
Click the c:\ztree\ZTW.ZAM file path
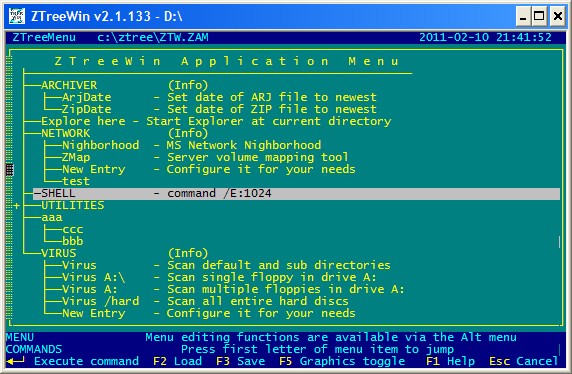tap(153, 37)
